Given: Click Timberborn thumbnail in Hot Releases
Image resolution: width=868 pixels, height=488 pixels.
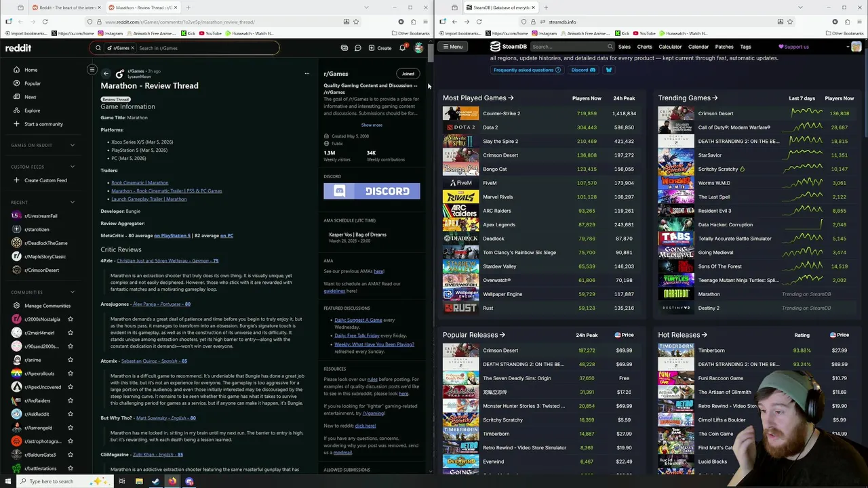Looking at the screenshot, I should 676,350.
